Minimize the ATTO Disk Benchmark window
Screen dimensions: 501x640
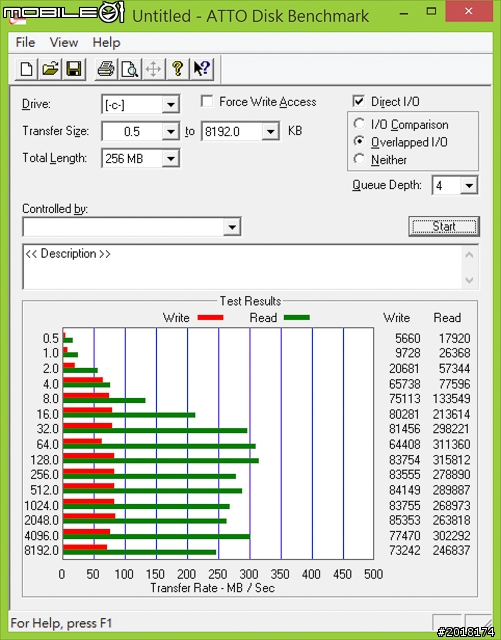click(404, 12)
